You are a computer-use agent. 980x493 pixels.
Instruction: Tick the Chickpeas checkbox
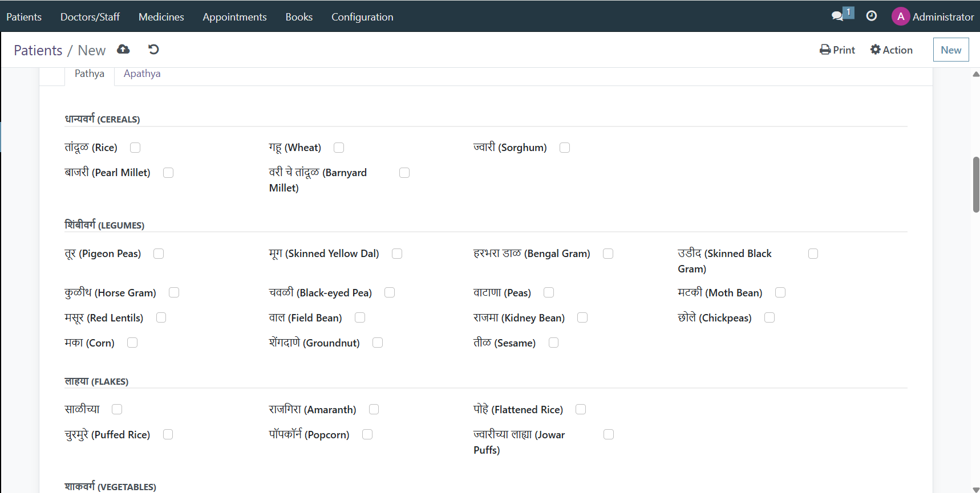(x=770, y=317)
